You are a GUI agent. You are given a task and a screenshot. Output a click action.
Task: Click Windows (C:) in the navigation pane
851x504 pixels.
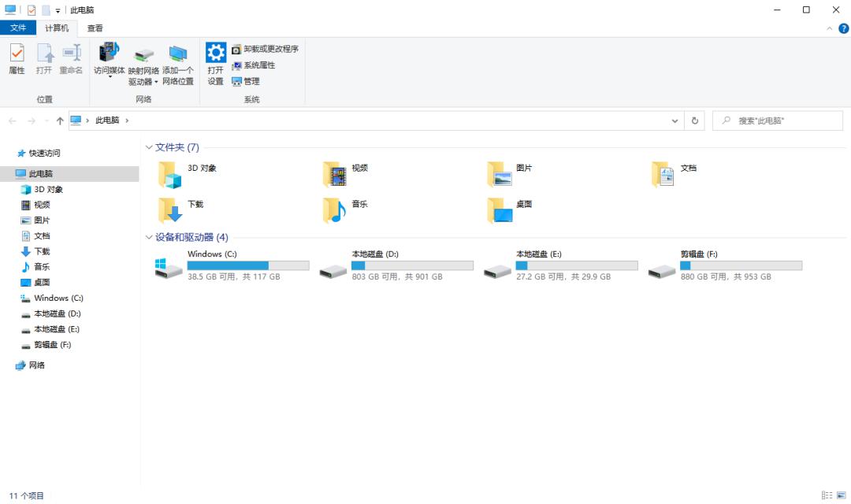58,298
